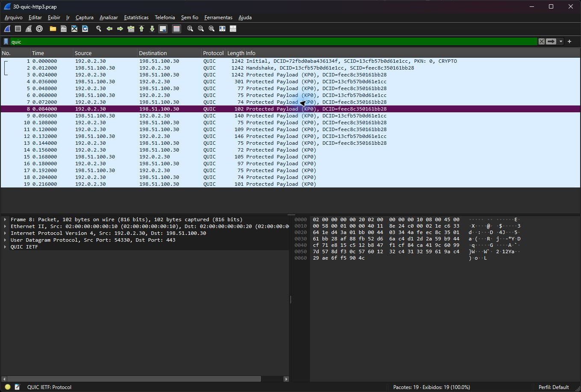Click Go to specified packet icon

coord(131,29)
